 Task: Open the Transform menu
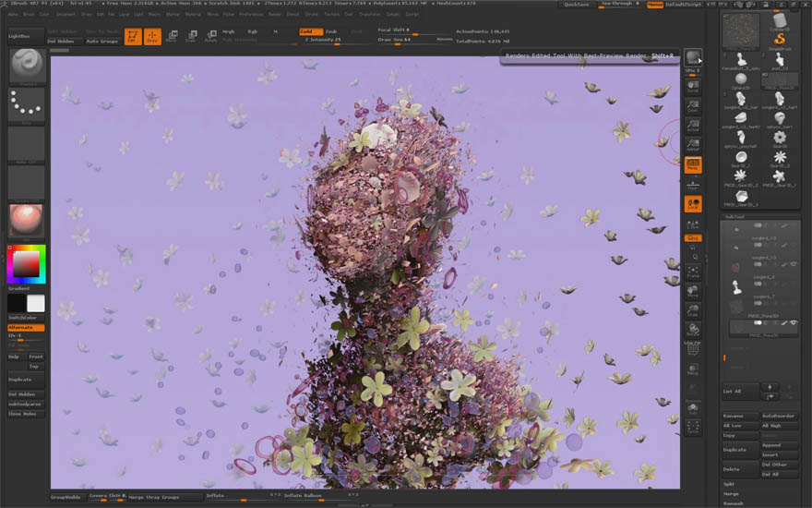pyautogui.click(x=370, y=15)
